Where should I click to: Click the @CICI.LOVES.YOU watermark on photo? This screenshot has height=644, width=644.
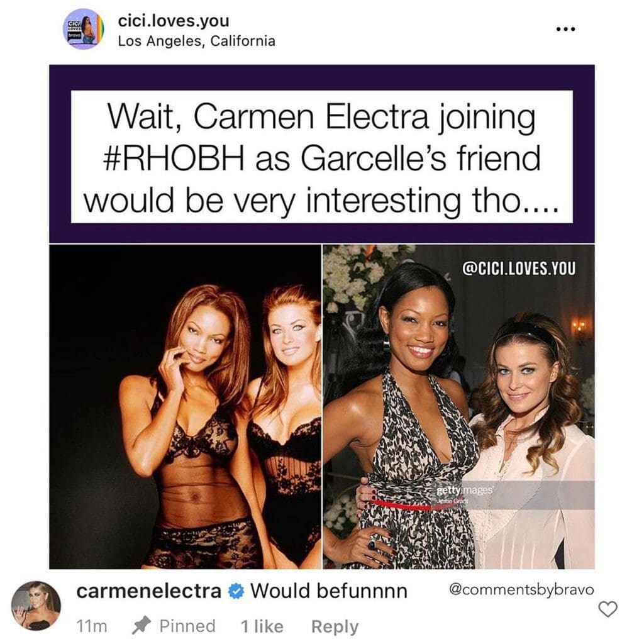point(519,268)
